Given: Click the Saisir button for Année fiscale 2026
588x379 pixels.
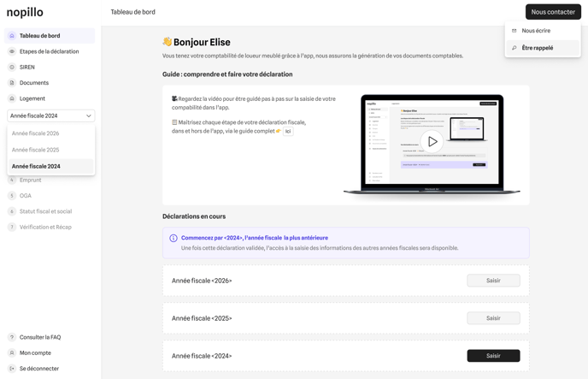Looking at the screenshot, I should 493,281.
